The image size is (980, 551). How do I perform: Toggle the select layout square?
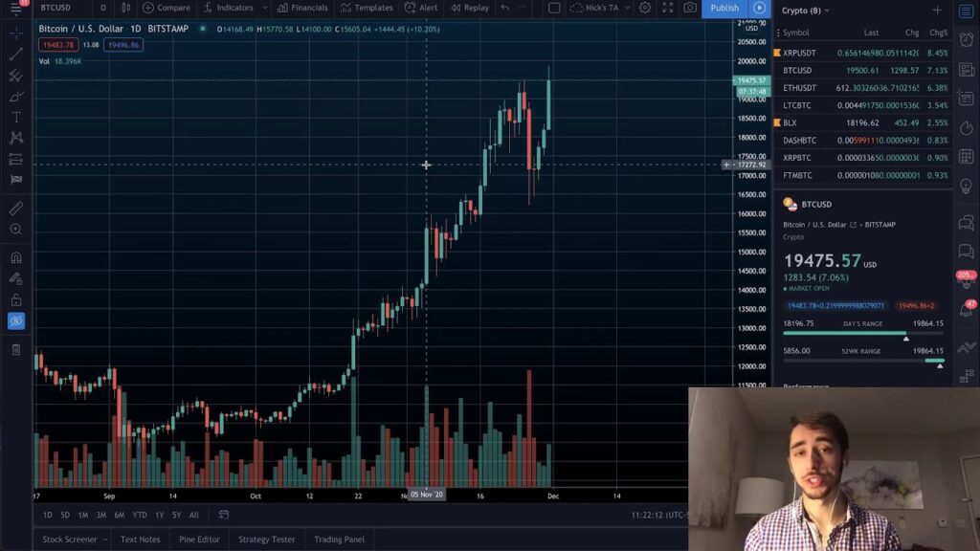(x=554, y=8)
